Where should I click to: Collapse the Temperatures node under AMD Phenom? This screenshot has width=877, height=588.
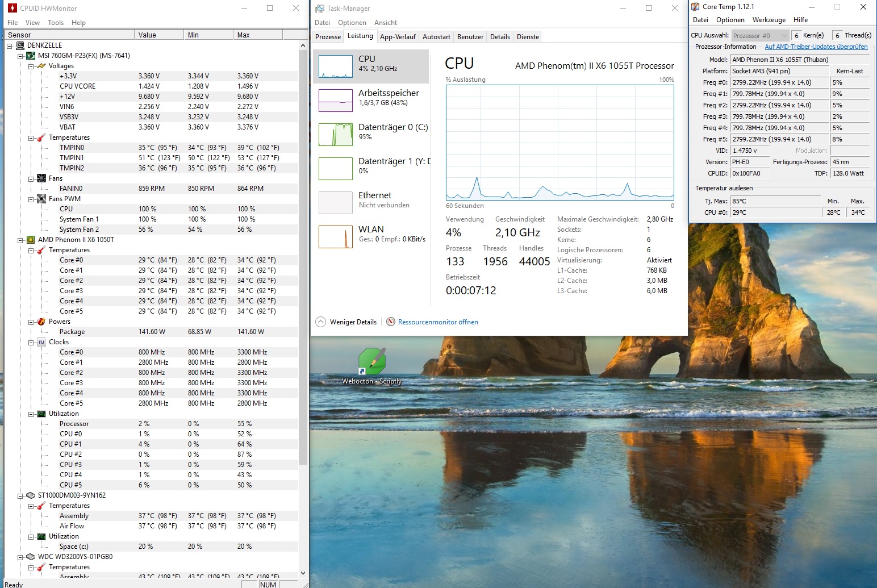coord(31,250)
